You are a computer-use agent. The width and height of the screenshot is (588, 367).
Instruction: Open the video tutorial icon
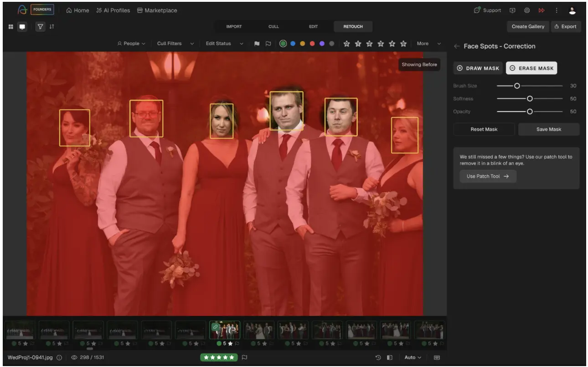point(512,10)
